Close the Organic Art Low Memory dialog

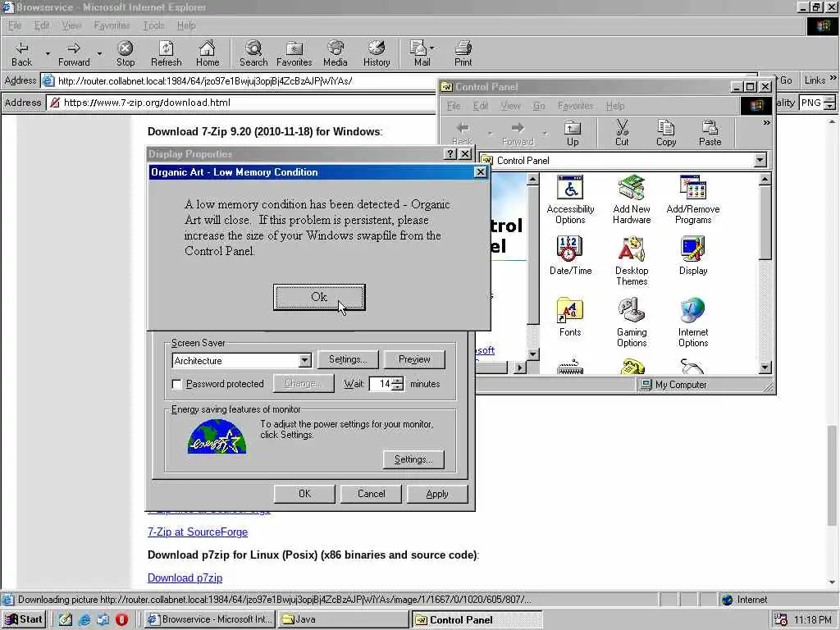click(481, 172)
